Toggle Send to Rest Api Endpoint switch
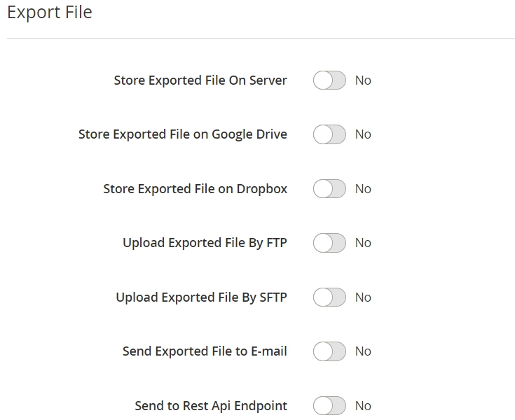 329,406
